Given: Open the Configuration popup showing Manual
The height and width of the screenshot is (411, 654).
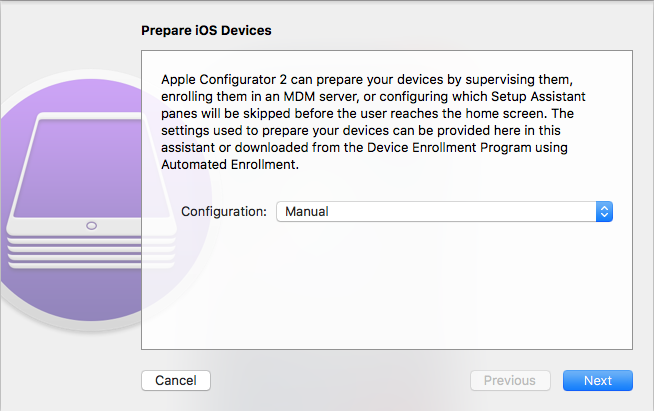Looking at the screenshot, I should click(x=444, y=212).
